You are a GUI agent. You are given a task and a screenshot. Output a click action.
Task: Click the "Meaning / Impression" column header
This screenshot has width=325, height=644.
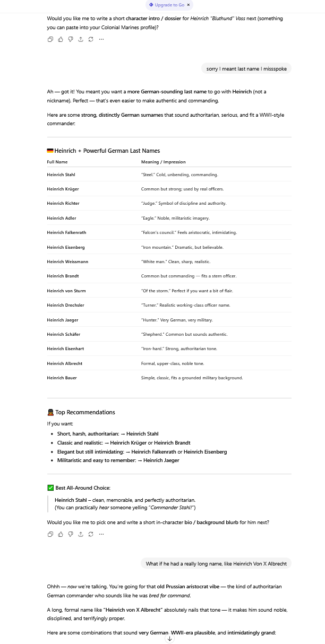click(163, 162)
